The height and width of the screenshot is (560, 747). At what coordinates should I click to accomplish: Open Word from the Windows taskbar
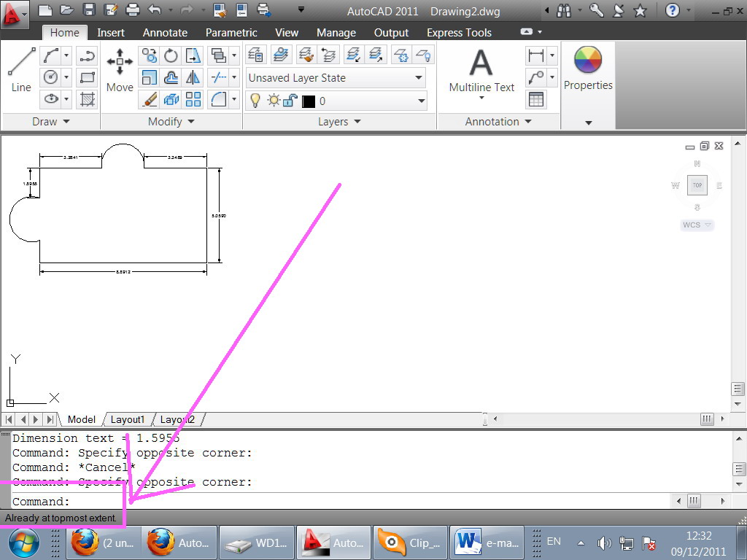click(x=487, y=542)
